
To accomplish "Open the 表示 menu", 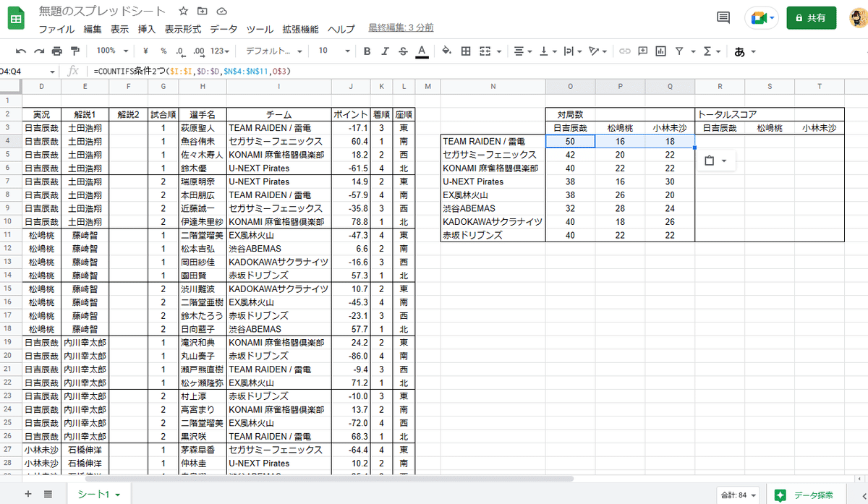I will [120, 30].
